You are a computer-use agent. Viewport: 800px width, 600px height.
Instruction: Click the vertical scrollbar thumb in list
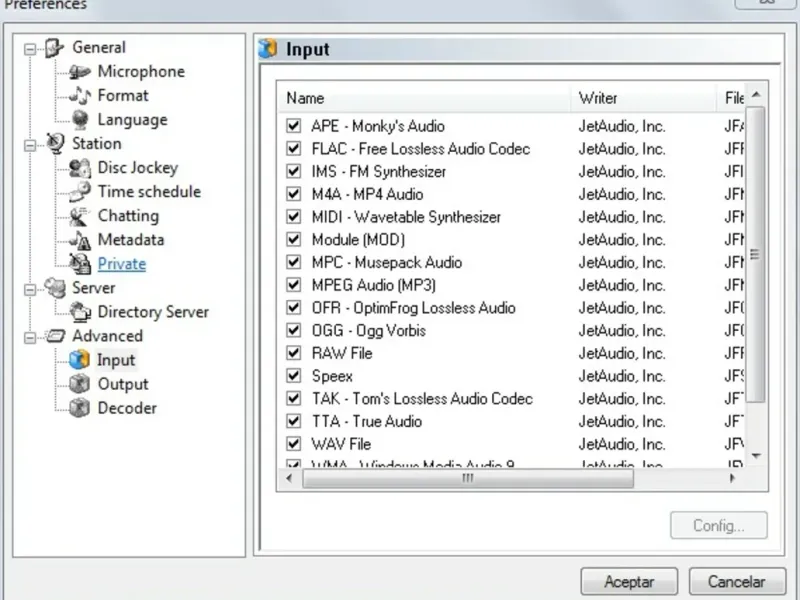(756, 255)
